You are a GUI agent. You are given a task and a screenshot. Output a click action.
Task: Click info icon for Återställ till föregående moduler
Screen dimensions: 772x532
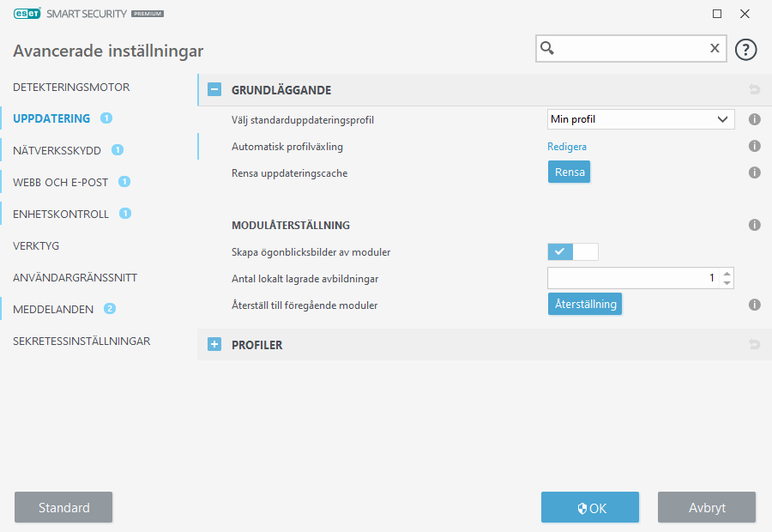coord(755,305)
